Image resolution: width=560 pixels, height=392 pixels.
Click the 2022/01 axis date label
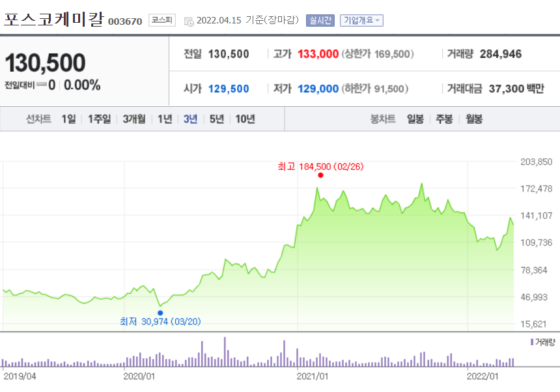pos(483,376)
